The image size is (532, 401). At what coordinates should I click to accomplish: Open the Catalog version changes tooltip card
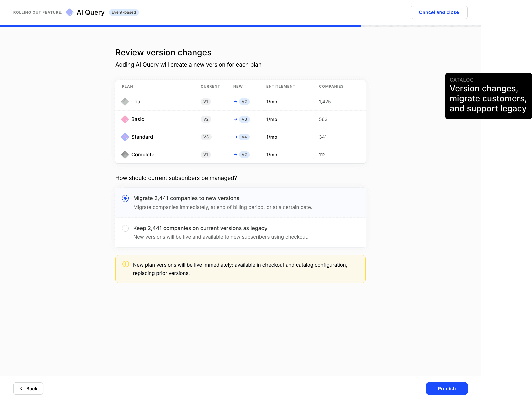pos(488,96)
